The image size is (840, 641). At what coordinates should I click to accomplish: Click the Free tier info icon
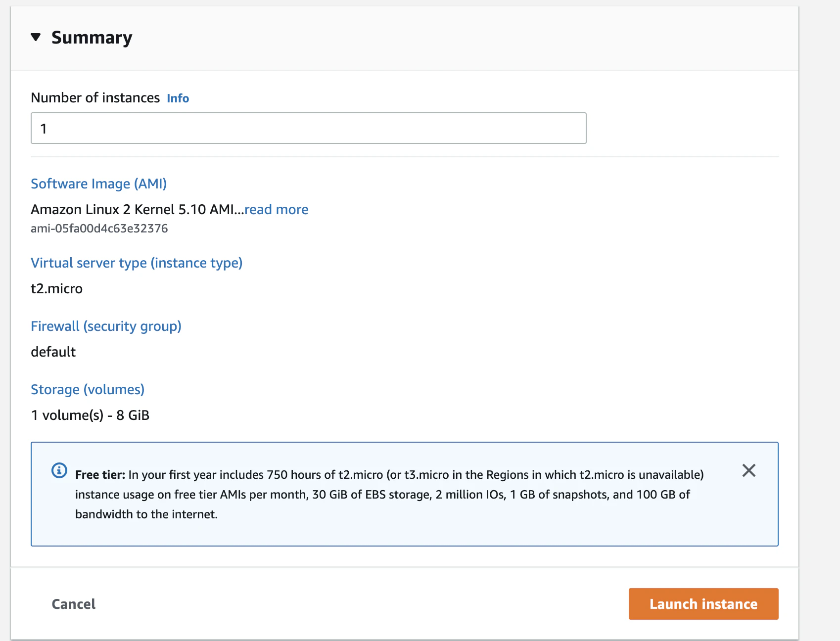tap(59, 470)
